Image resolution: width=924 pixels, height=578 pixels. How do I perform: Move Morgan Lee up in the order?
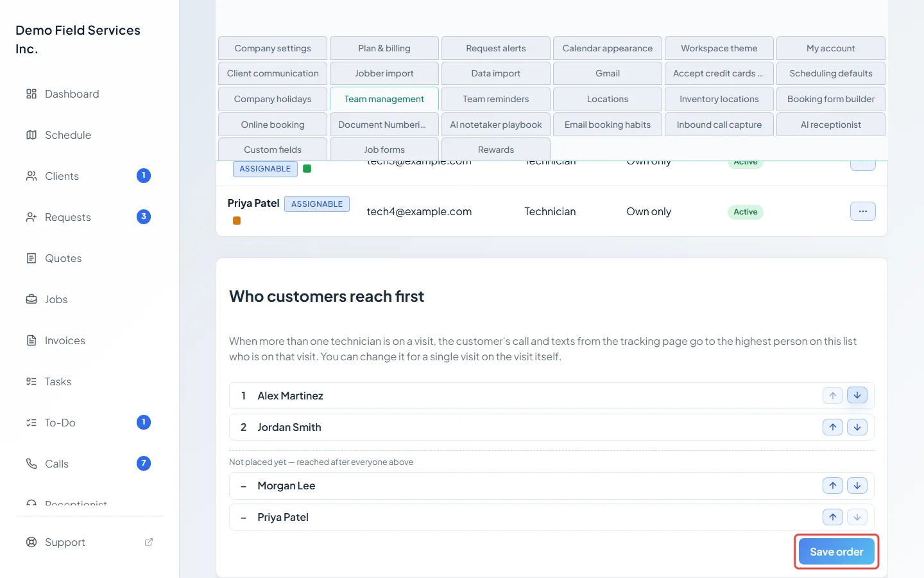point(833,486)
